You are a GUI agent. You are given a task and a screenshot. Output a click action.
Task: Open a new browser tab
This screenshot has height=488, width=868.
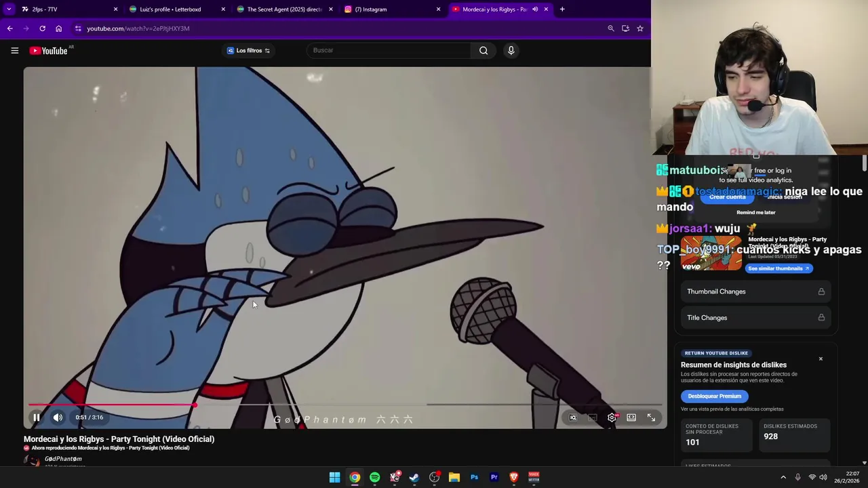click(562, 9)
